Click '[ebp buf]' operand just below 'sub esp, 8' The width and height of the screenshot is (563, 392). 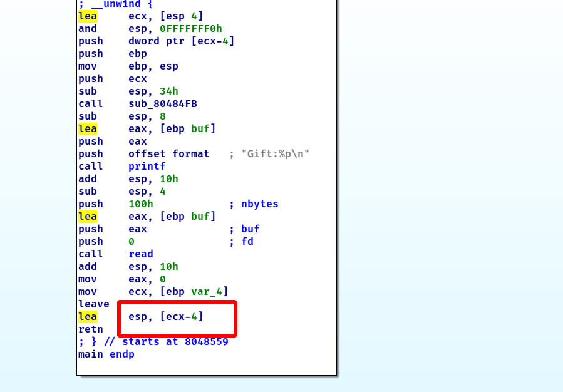(x=187, y=129)
